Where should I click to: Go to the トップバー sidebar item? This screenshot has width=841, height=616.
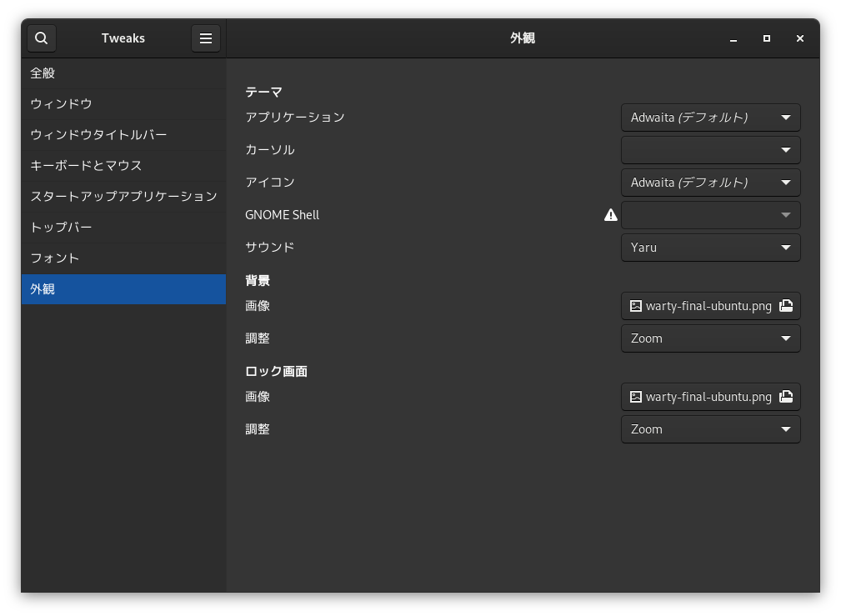tap(123, 228)
